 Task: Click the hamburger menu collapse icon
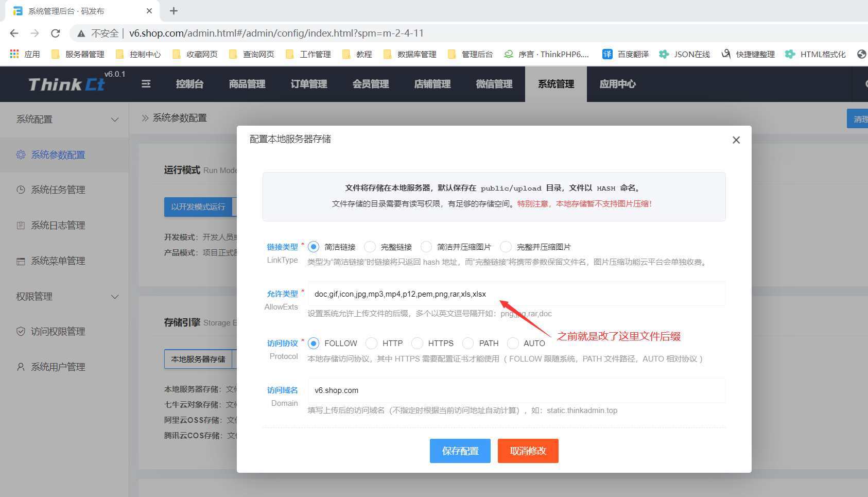coord(146,84)
